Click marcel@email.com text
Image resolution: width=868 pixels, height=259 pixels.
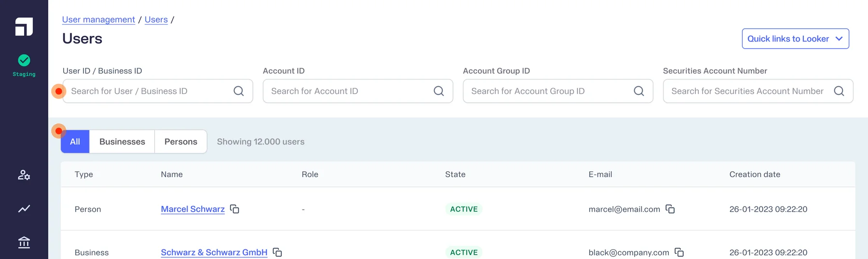click(x=624, y=209)
